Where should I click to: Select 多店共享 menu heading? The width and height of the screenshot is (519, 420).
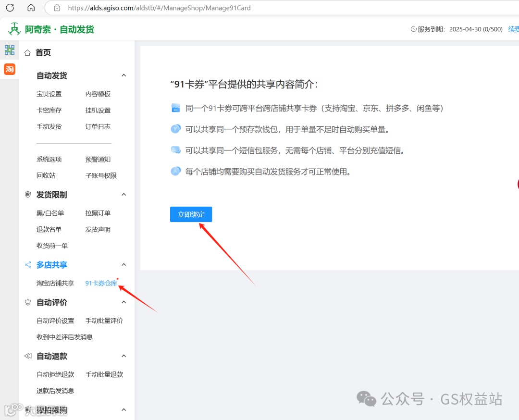click(51, 265)
